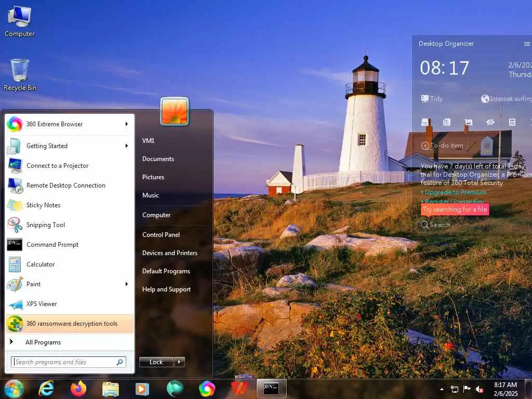This screenshot has width=532, height=399.
Task: Click Search field in Desktop Organizer
Action: (x=435, y=224)
